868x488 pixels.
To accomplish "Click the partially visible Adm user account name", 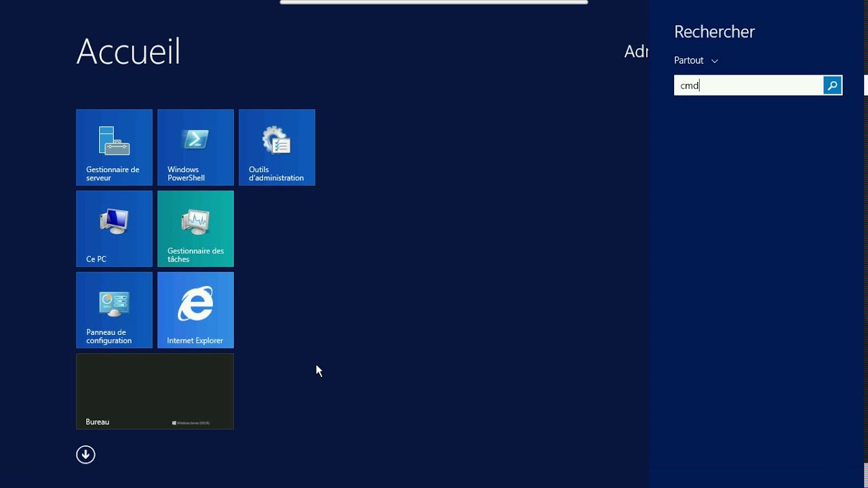I will tap(636, 52).
